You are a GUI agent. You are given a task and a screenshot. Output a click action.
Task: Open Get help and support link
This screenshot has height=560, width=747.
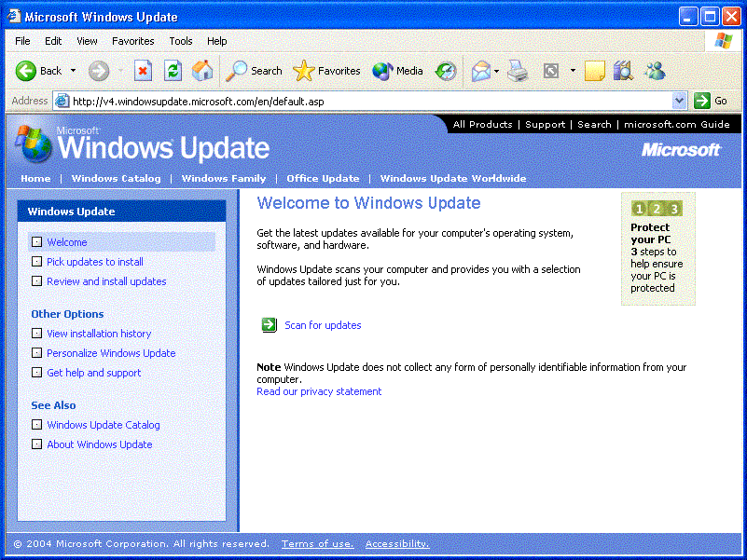tap(94, 373)
